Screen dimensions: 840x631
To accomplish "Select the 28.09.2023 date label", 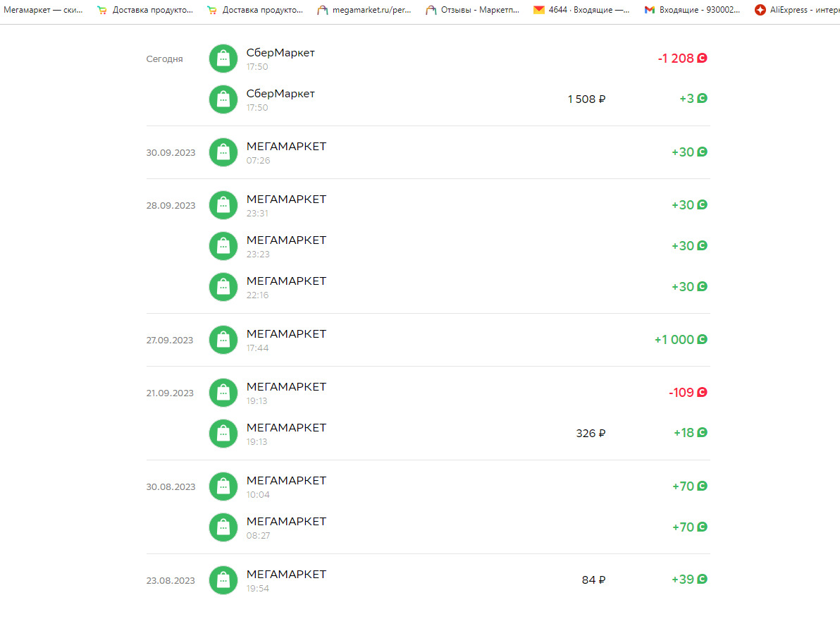I will pos(171,205).
